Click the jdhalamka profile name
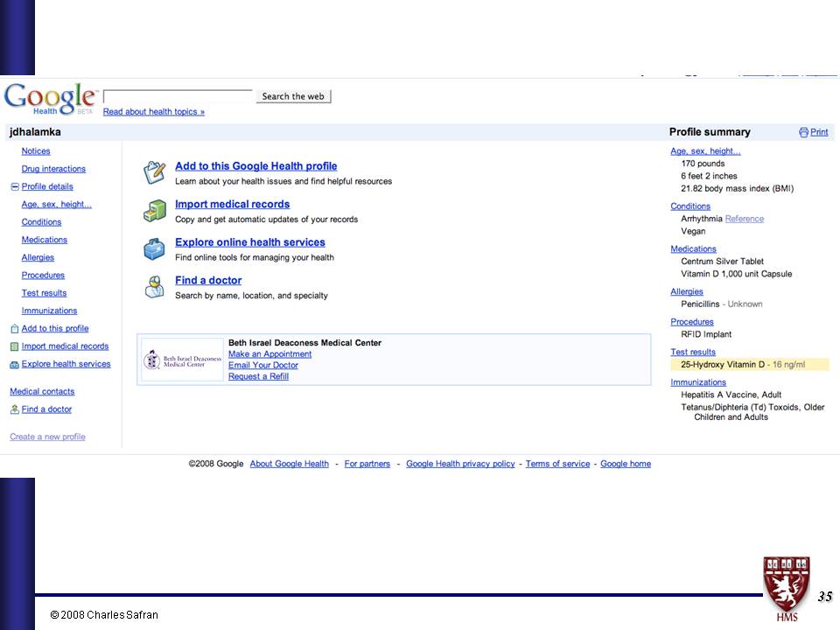 (35, 132)
